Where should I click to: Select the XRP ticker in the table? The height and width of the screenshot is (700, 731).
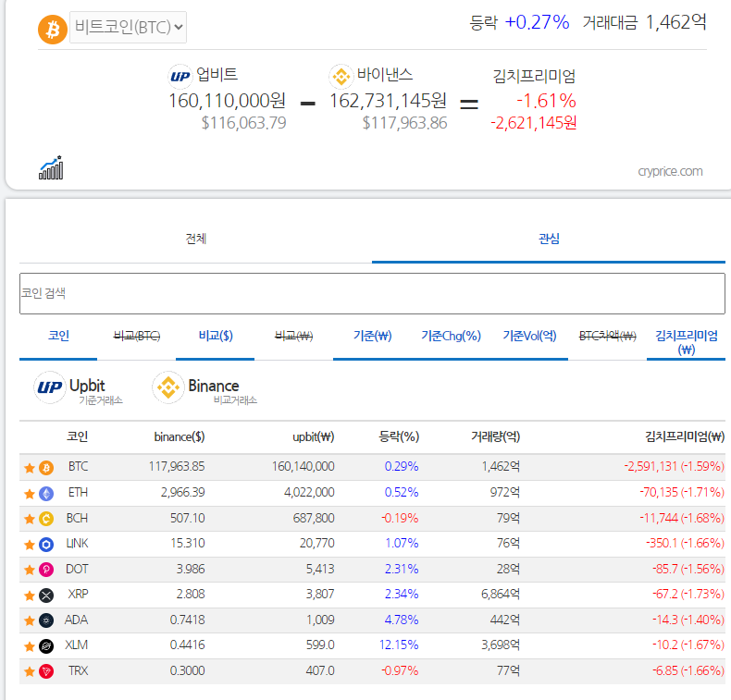[78, 594]
